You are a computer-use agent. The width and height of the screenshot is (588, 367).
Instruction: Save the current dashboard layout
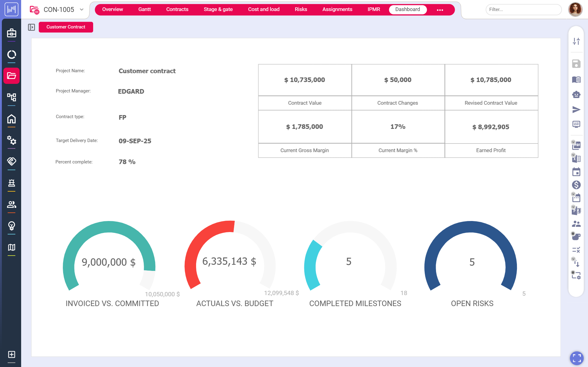[576, 64]
